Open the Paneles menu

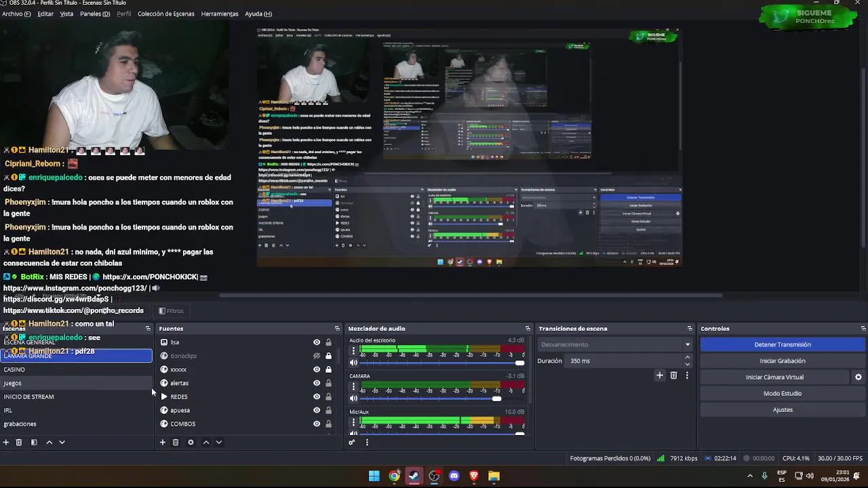(x=95, y=14)
